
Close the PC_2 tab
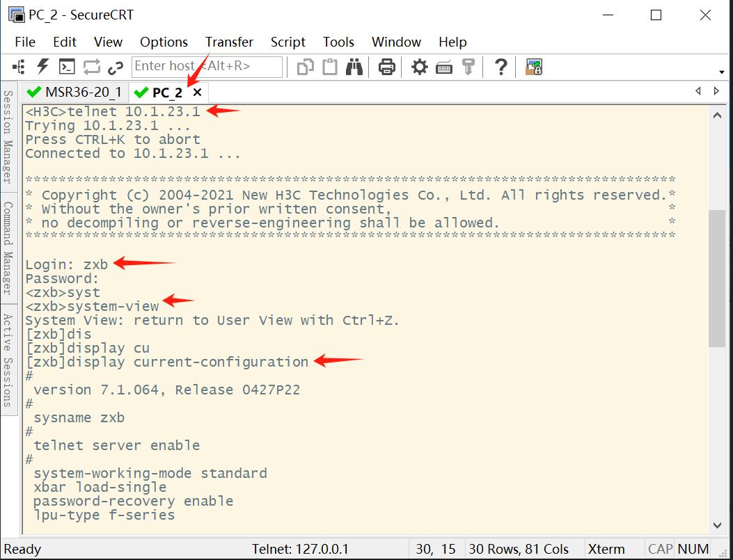pos(197,93)
